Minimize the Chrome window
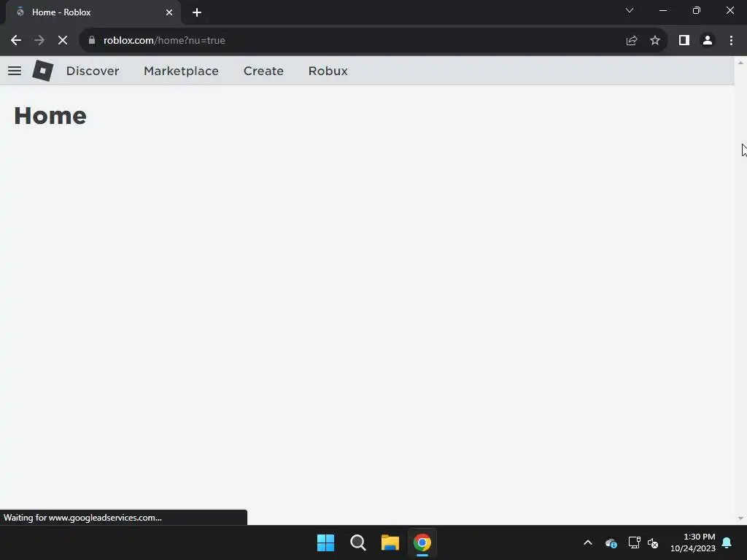This screenshot has height=560, width=747. pos(662,10)
